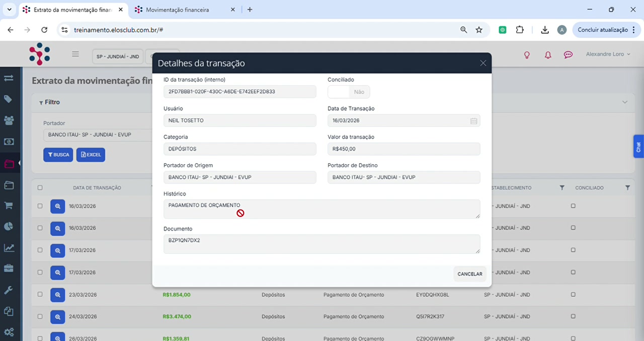Open the red wallet sidebar icon
Screen dimensions: 644x341
(9, 164)
